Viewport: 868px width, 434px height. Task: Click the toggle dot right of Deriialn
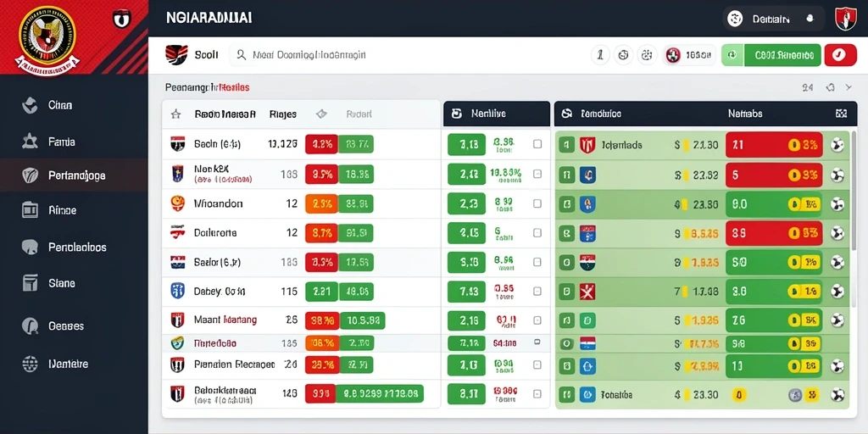pyautogui.click(x=811, y=19)
